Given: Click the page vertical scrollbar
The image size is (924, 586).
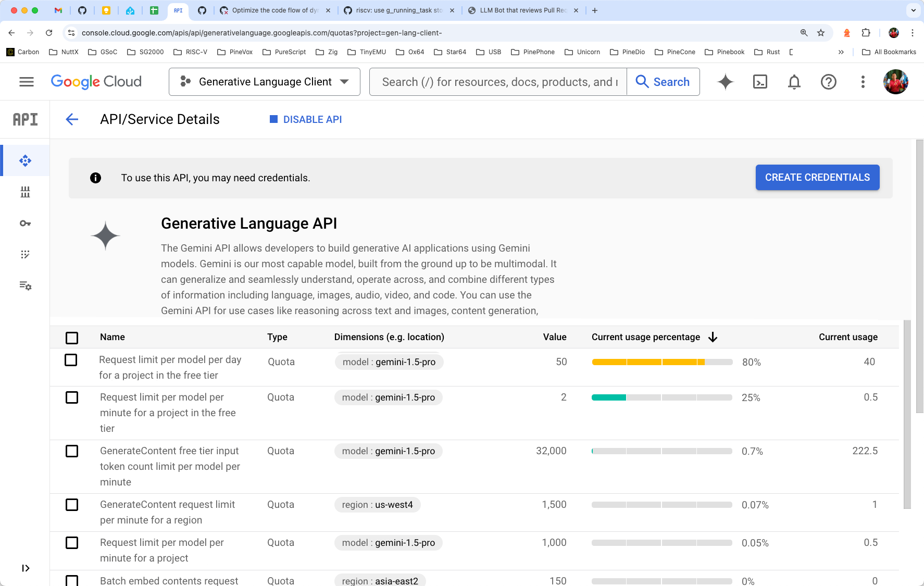Looking at the screenshot, I should (919, 276).
